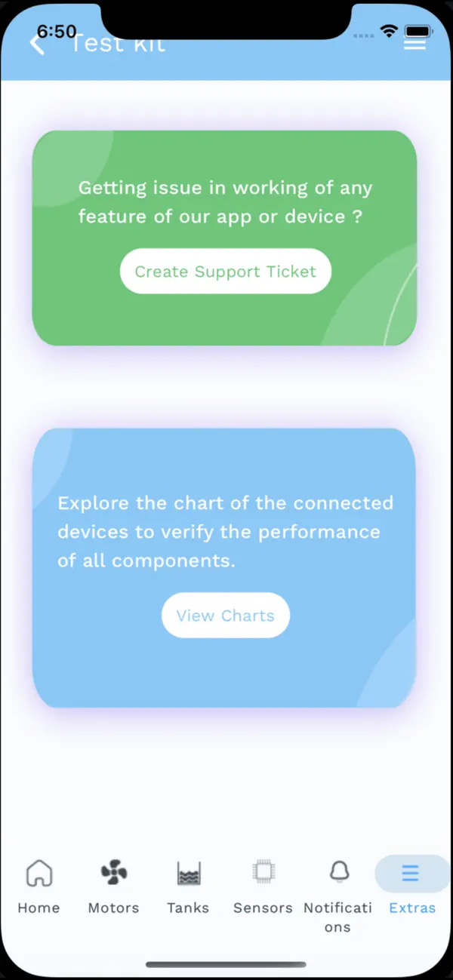453x980 pixels.
Task: Select the Home house icon
Action: click(x=38, y=874)
